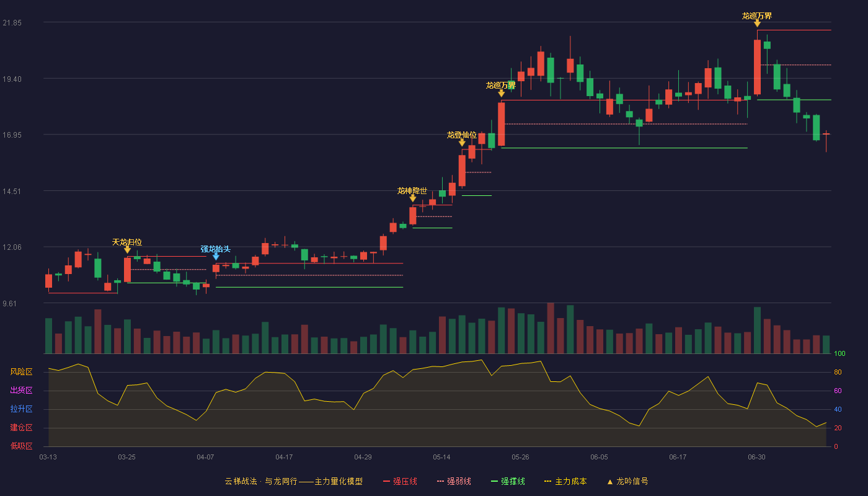The width and height of the screenshot is (868, 496).
Task: Click the 出货区 zone label
Action: pos(21,391)
